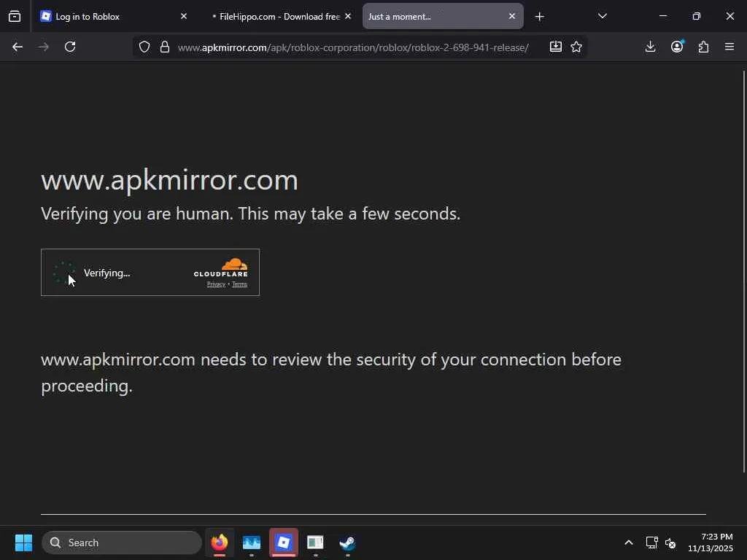Open the Firefox application menu
747x560 pixels.
coord(729,47)
